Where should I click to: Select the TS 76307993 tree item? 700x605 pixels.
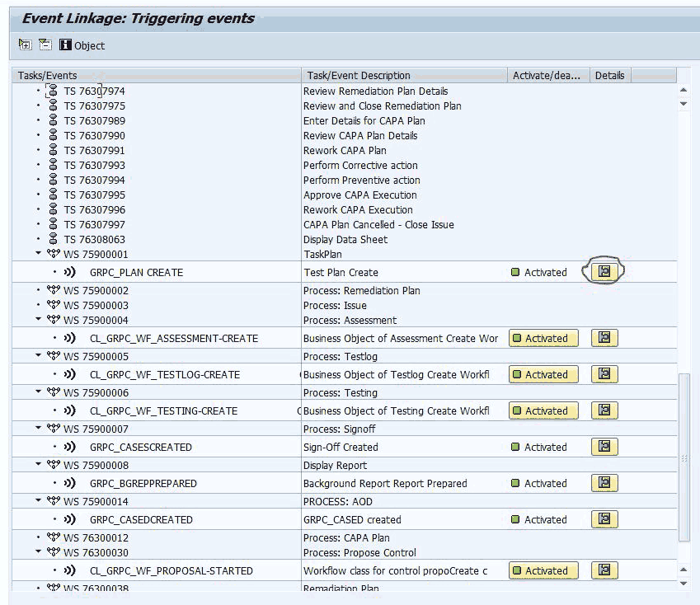click(x=94, y=166)
